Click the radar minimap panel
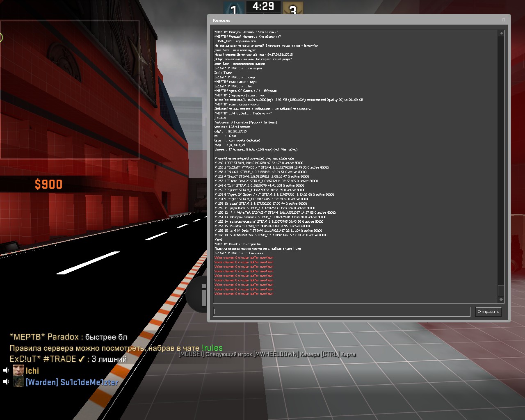This screenshot has width=525, height=420. click(70, 89)
